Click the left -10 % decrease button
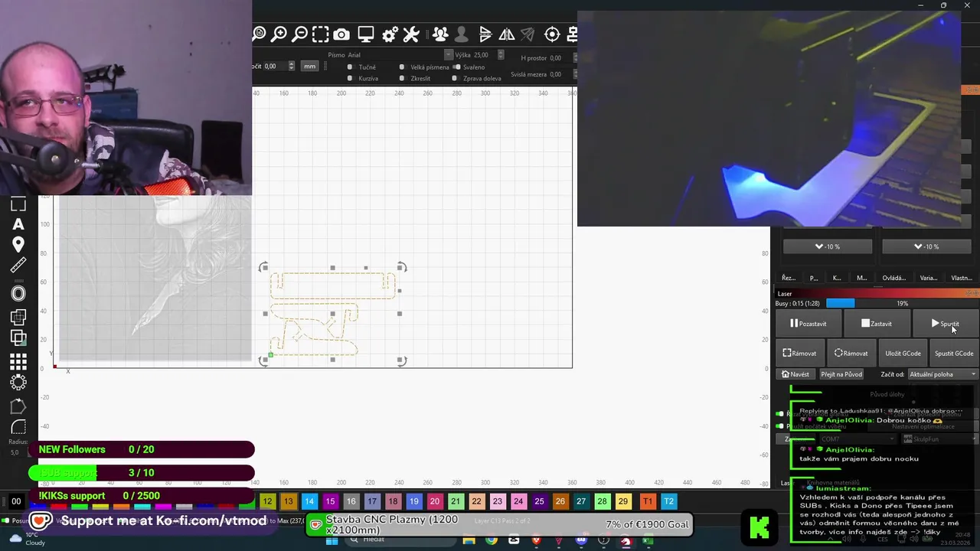 click(827, 246)
